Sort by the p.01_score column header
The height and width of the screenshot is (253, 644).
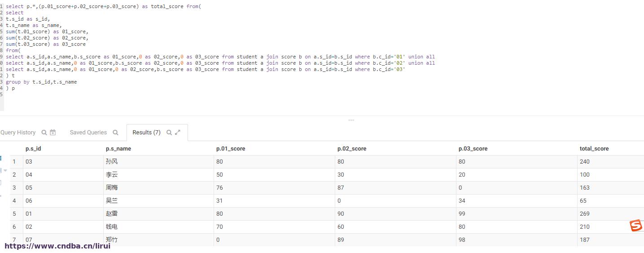(x=231, y=149)
